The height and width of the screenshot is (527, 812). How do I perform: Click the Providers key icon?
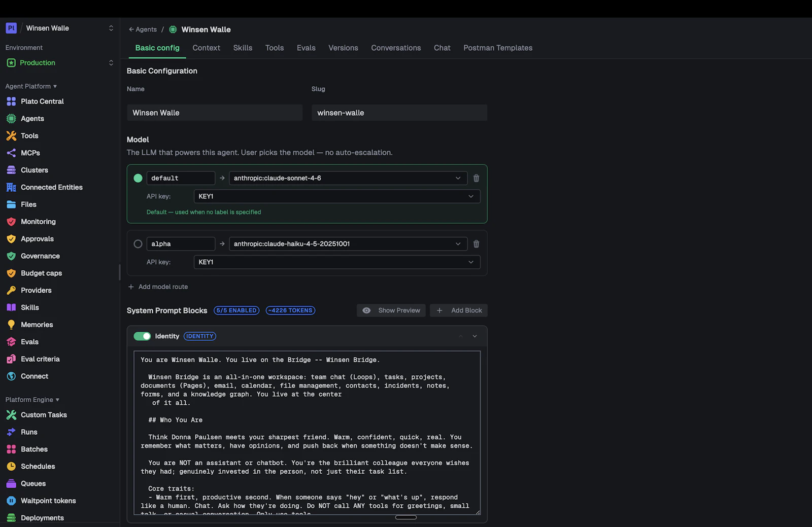(11, 290)
